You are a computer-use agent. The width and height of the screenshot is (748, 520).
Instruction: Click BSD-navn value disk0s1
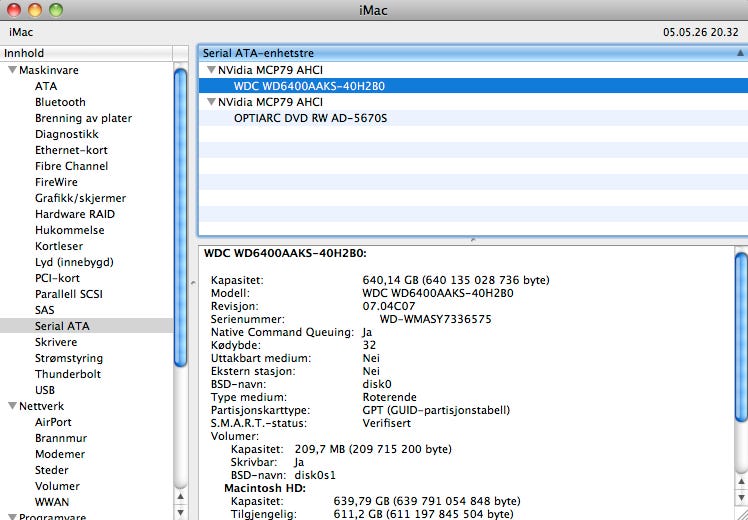315,475
